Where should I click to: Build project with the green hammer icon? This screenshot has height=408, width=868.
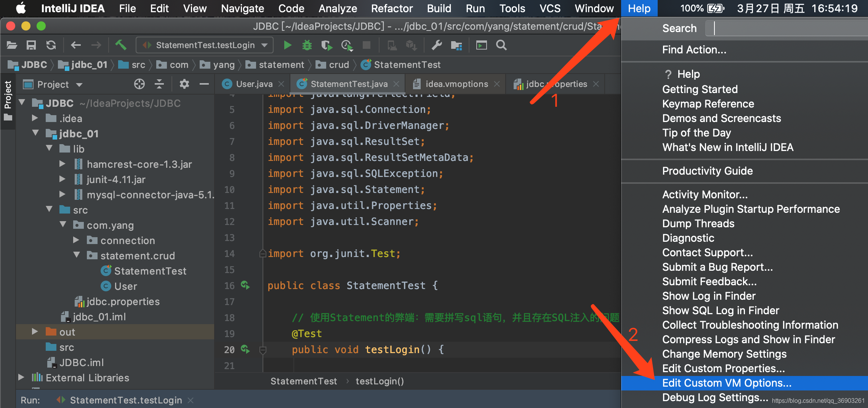tap(121, 45)
